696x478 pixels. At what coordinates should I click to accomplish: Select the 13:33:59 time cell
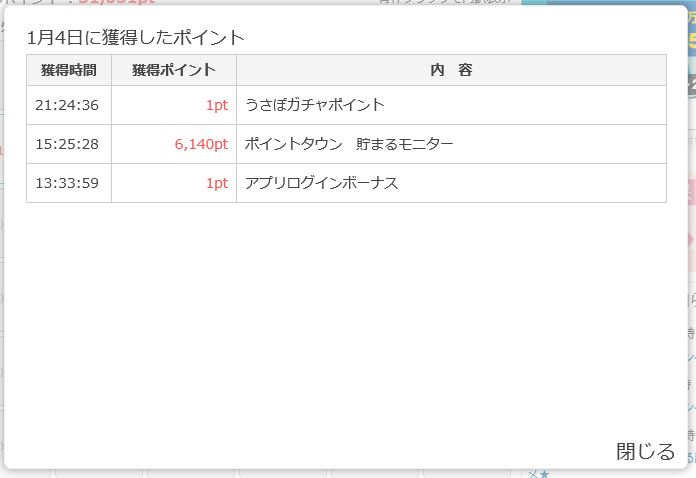69,183
